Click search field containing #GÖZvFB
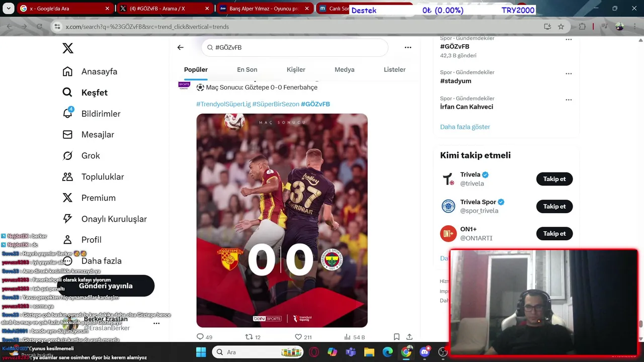Viewport: 644px width, 362px height. pyautogui.click(x=295, y=47)
